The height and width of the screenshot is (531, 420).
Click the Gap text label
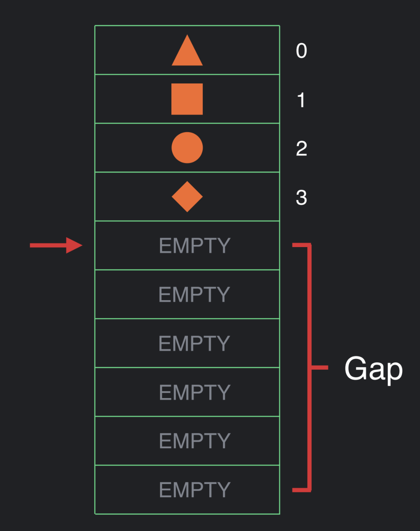click(x=373, y=370)
